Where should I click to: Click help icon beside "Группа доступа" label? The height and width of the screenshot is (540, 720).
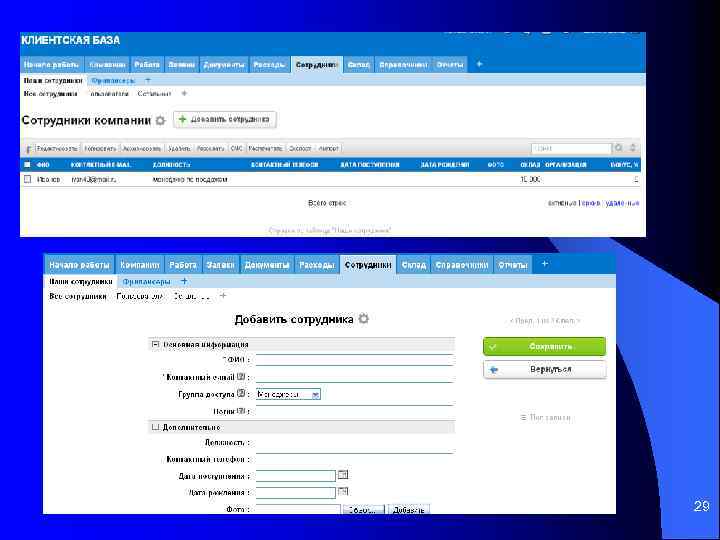(x=241, y=394)
